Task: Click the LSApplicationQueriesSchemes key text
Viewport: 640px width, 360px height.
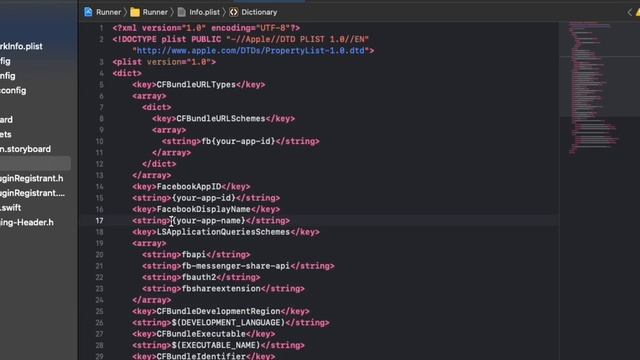Action: (223, 232)
